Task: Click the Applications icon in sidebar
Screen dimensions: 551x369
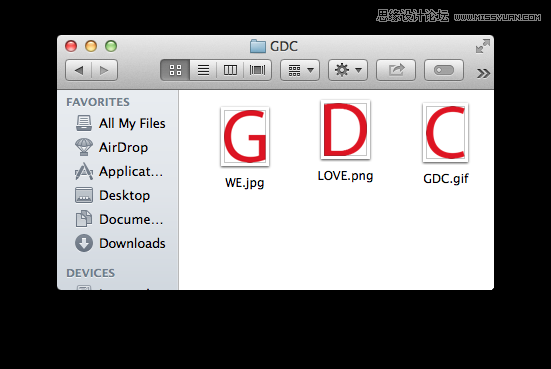Action: pyautogui.click(x=84, y=171)
